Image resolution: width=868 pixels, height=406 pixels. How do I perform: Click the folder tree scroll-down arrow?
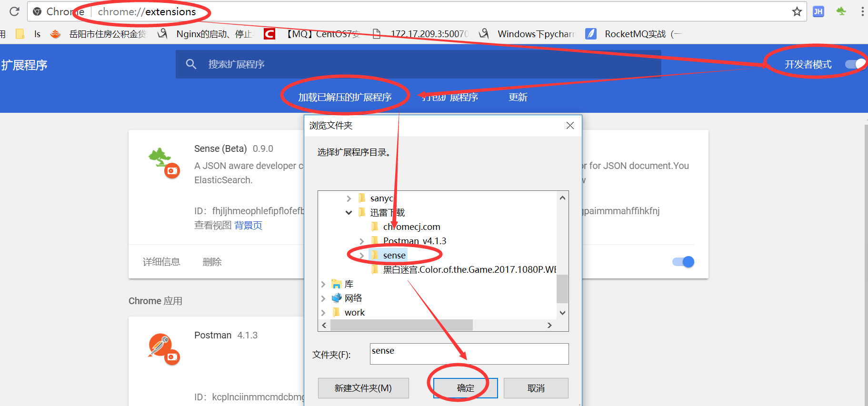pos(562,313)
